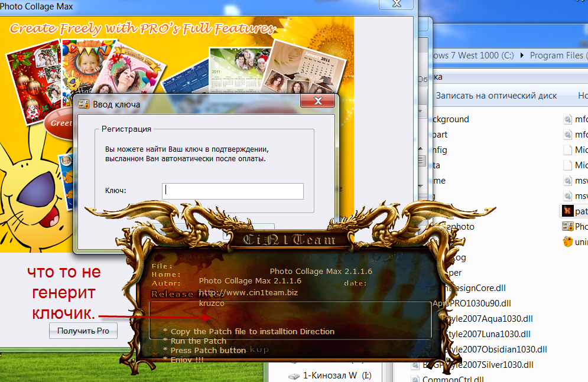
Task: Click the kruzco author text in the patcher
Action: pos(212,303)
